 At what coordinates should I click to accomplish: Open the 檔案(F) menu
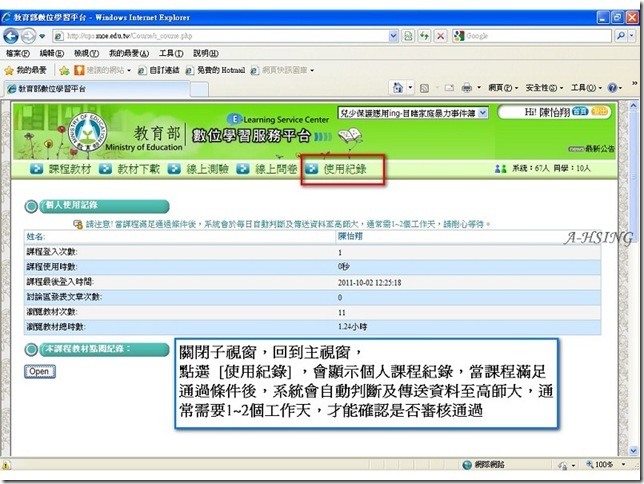coord(18,53)
